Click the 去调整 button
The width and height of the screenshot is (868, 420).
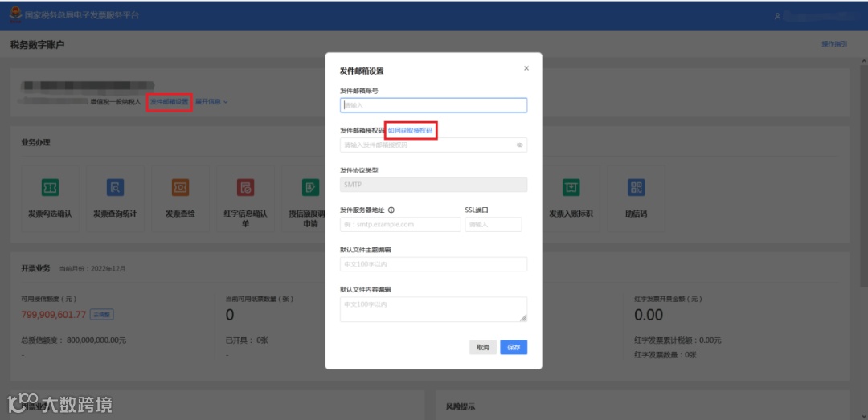point(102,314)
